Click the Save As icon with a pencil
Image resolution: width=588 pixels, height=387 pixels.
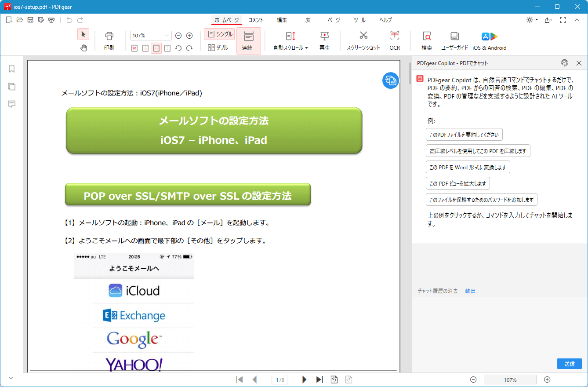41,20
